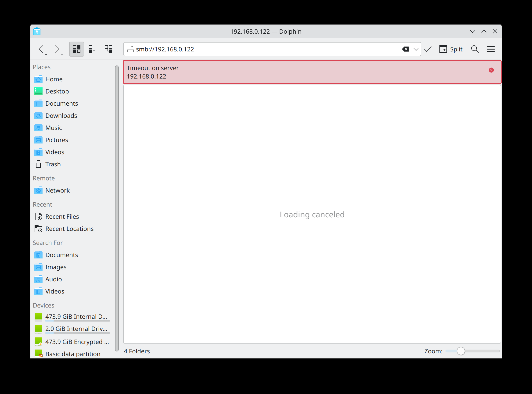Confirm location with the checkmark button

pyautogui.click(x=428, y=49)
